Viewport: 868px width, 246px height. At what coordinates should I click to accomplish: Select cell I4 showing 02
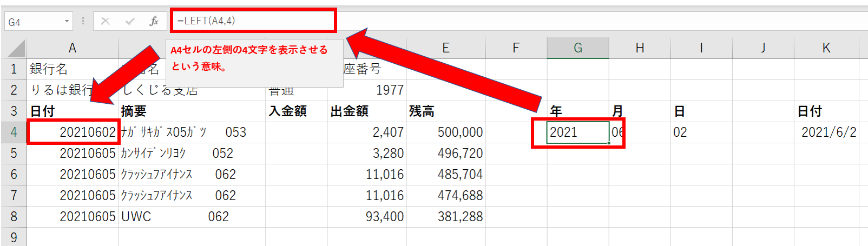(x=701, y=132)
